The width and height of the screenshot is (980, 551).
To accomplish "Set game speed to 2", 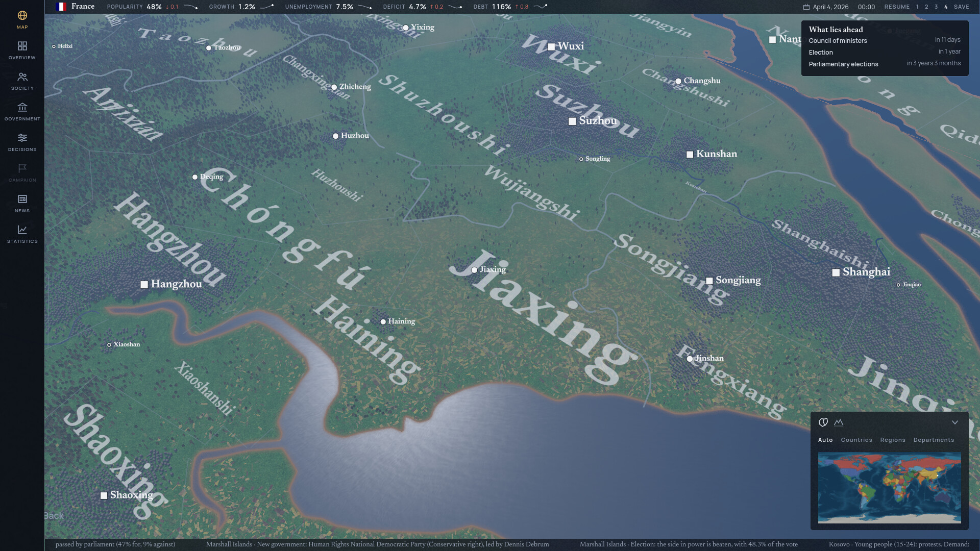I will 926,7.
